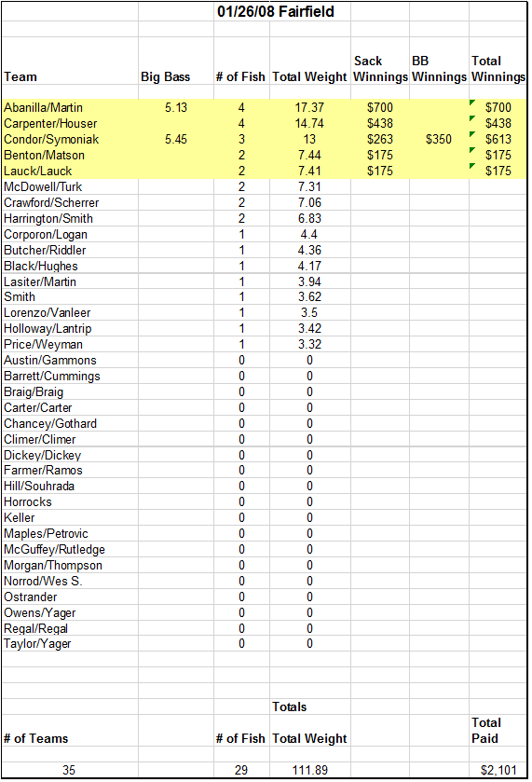Select the 35 teams count cell

(x=70, y=770)
